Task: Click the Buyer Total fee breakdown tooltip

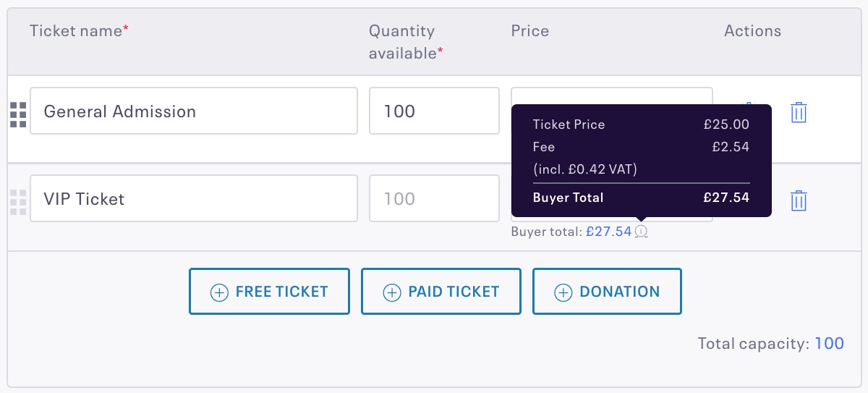Action: click(642, 161)
